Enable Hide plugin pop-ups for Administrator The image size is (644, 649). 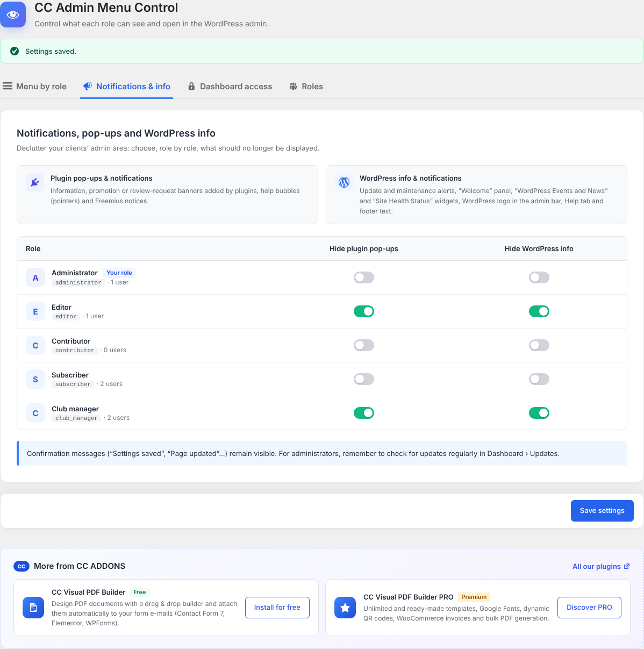364,277
